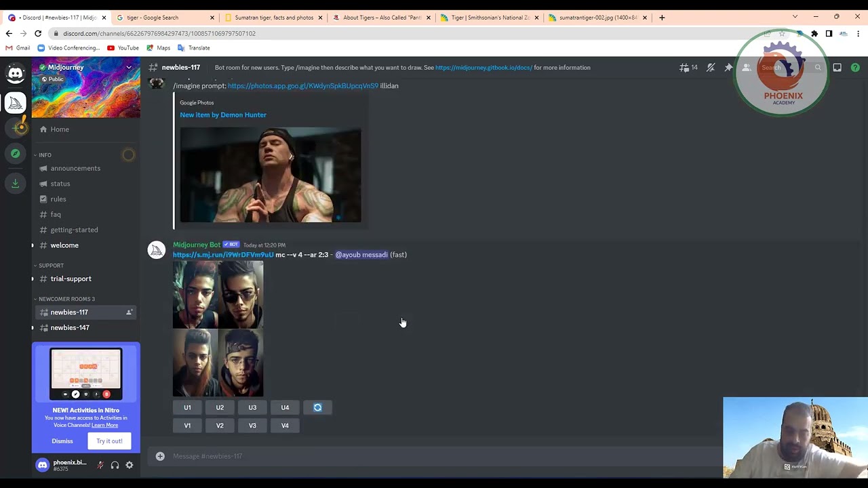
Task: Click the create invite icon on newbies-117
Action: pyautogui.click(x=129, y=312)
